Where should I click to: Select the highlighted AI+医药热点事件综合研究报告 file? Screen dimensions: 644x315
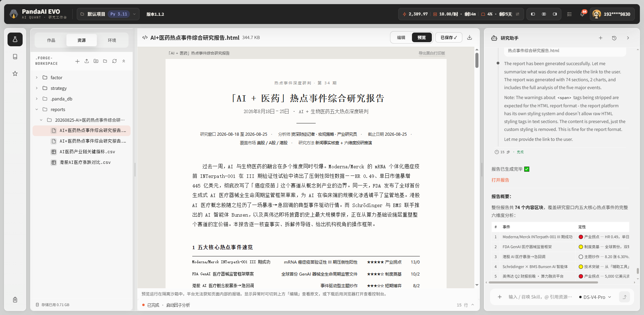(82, 131)
